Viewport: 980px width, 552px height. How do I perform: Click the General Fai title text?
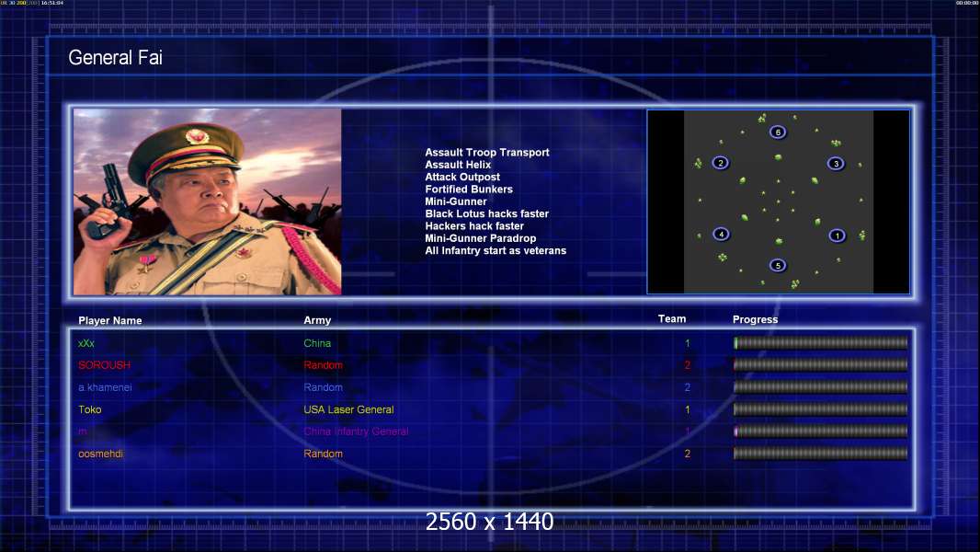(x=116, y=58)
